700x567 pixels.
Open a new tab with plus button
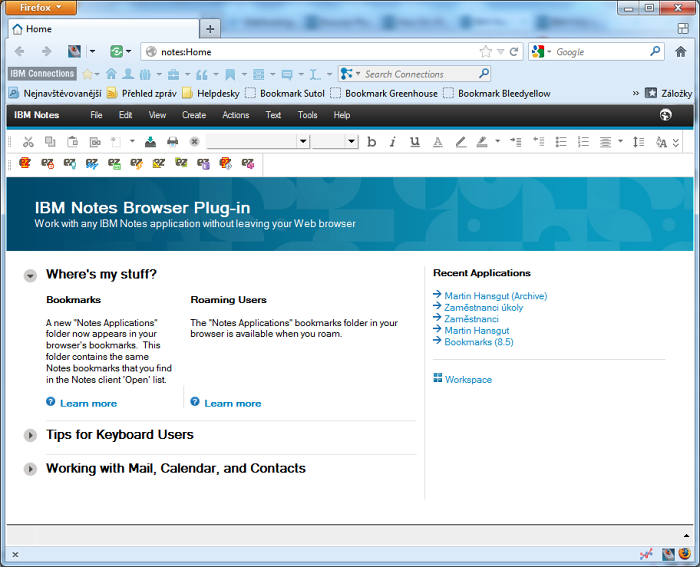[x=210, y=29]
